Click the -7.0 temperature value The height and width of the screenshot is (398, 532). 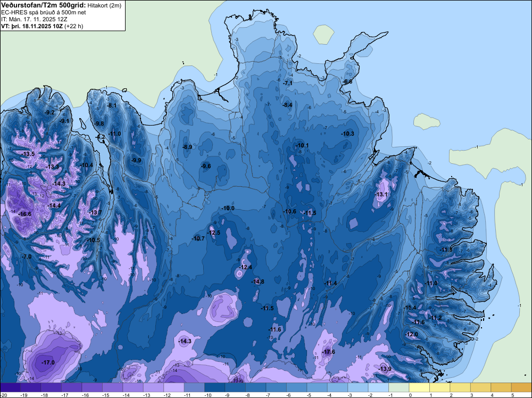tap(27, 256)
